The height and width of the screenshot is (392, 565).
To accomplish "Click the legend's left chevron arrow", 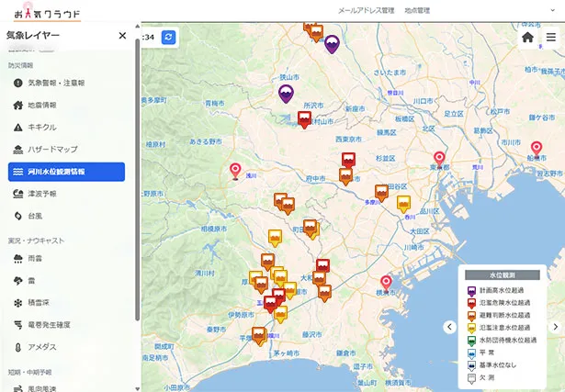I will (x=449, y=326).
